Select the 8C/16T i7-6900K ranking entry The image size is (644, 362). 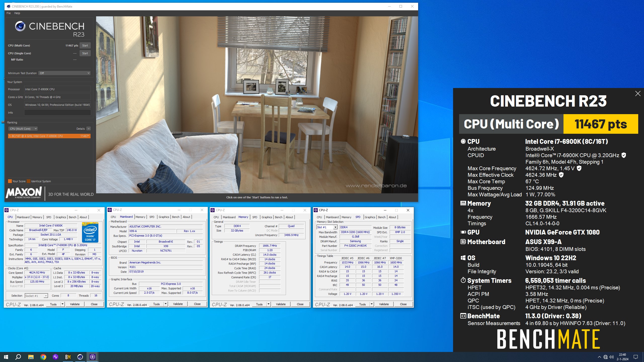tap(49, 136)
